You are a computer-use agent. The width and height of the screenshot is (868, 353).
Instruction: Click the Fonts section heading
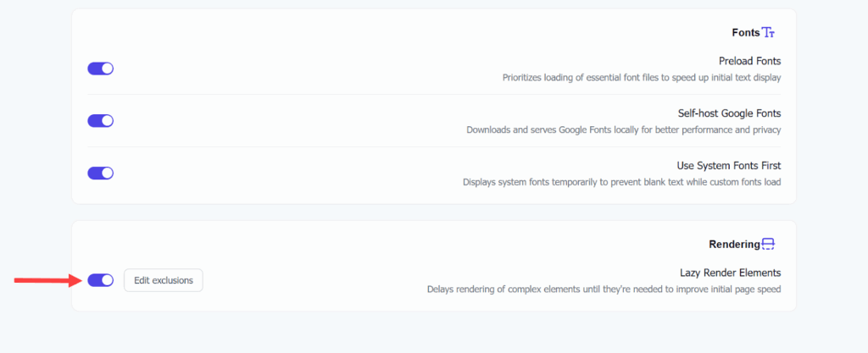(746, 33)
